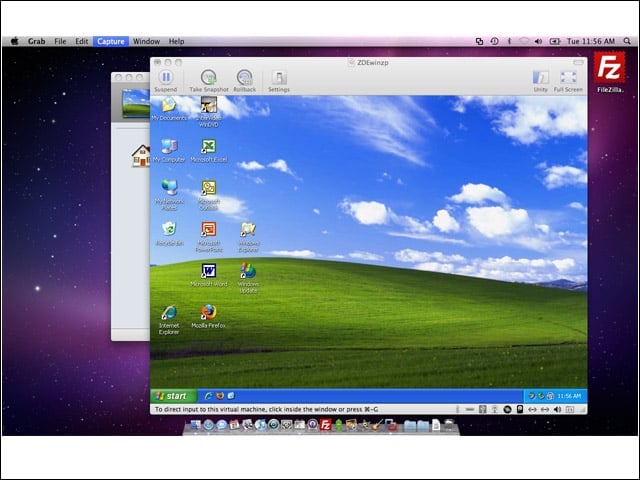This screenshot has width=640, height=480.
Task: Select Windows Explorer shortcut
Action: coord(248,237)
